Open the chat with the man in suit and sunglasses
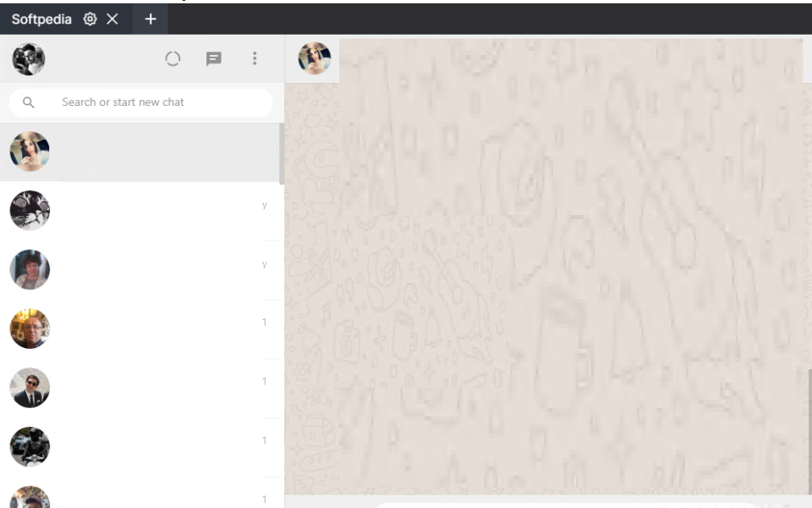The image size is (812, 508). (30, 388)
